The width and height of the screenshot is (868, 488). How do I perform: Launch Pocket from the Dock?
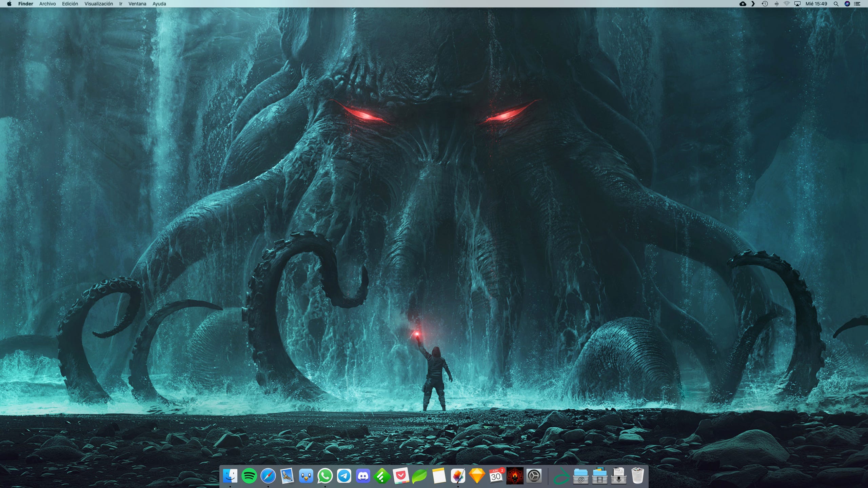coord(401,476)
